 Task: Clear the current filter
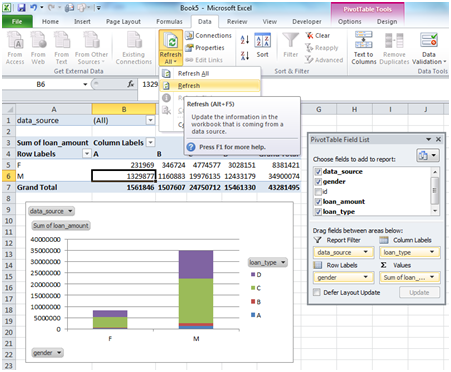318,35
